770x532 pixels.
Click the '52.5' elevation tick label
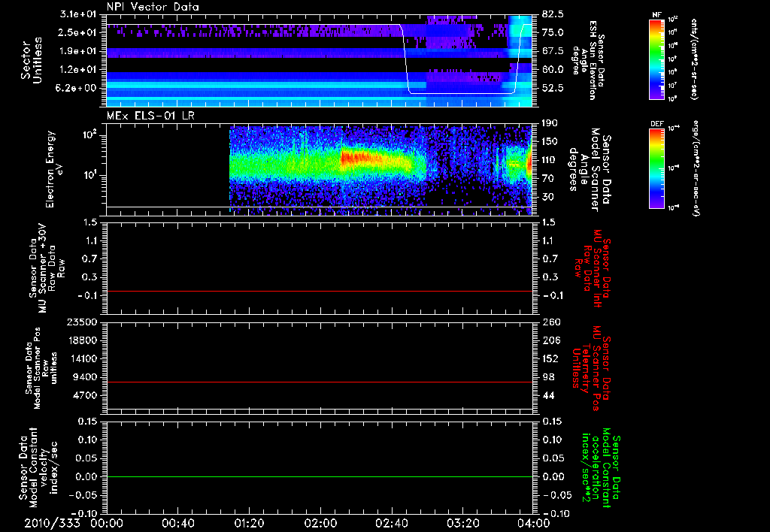[x=553, y=89]
